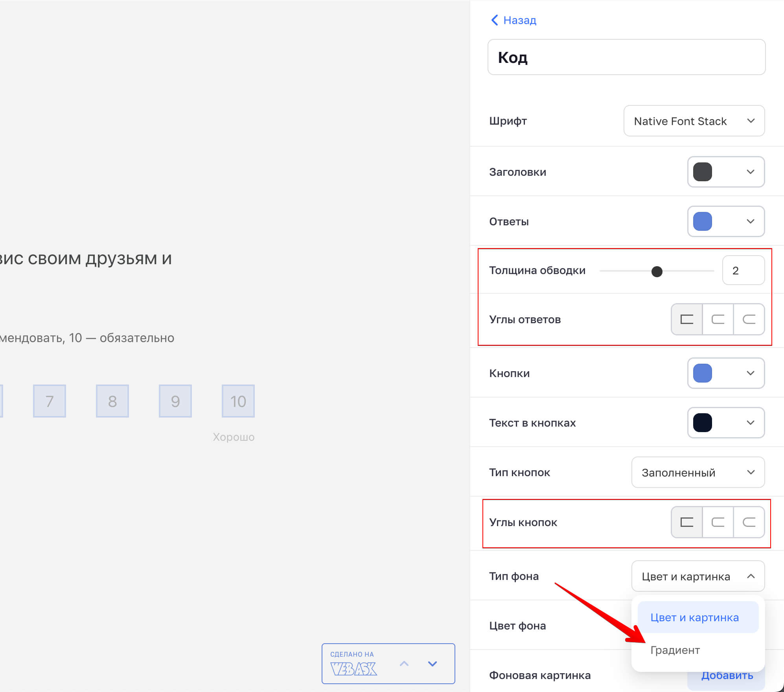The height and width of the screenshot is (692, 784).
Task: Select slightly rounded Углы ответов option
Action: (x=718, y=319)
